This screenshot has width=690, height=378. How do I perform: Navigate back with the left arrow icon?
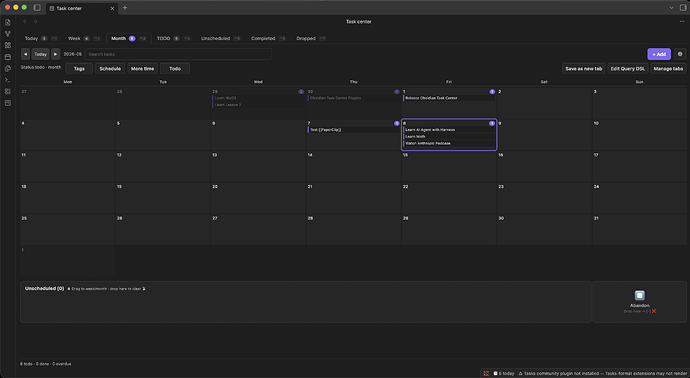pos(25,21)
